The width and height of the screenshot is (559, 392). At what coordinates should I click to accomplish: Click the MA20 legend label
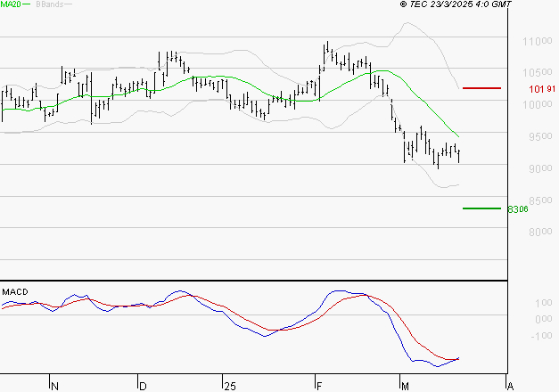pyautogui.click(x=11, y=4)
